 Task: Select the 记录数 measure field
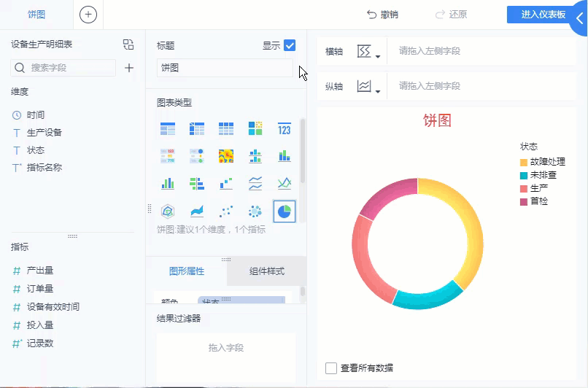click(x=40, y=344)
